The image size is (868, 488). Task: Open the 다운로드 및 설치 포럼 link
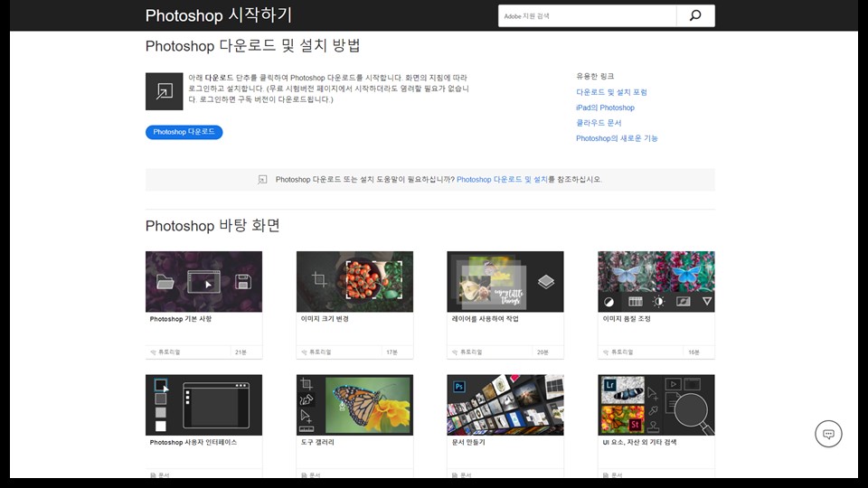pos(611,92)
